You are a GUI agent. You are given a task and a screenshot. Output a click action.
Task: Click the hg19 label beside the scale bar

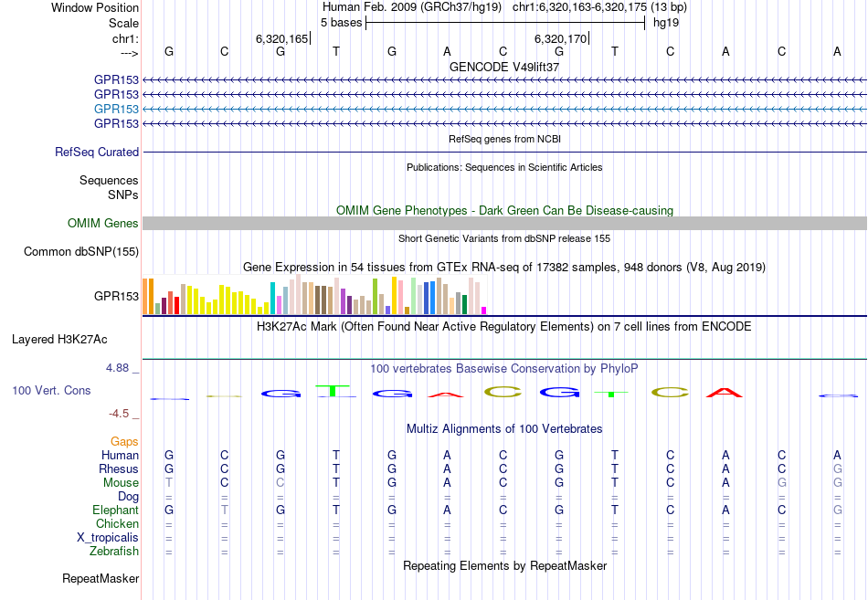[x=666, y=23]
